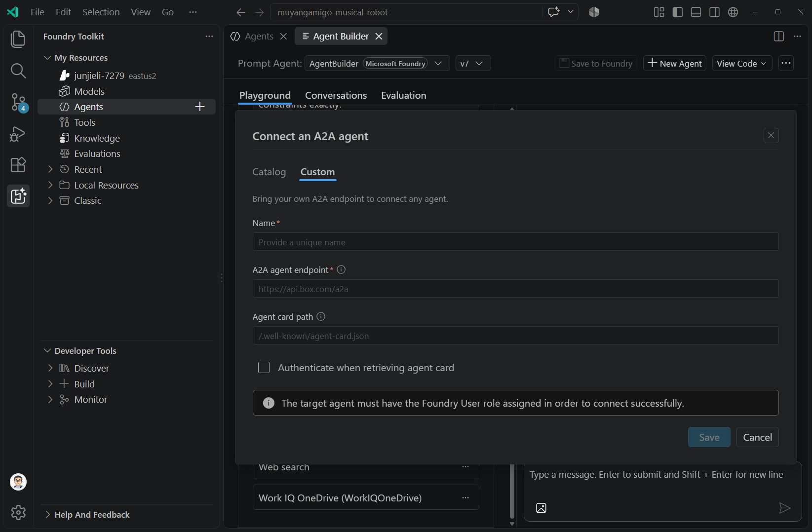Image resolution: width=812 pixels, height=532 pixels.
Task: Open Web search tool options ellipsis
Action: tap(465, 467)
